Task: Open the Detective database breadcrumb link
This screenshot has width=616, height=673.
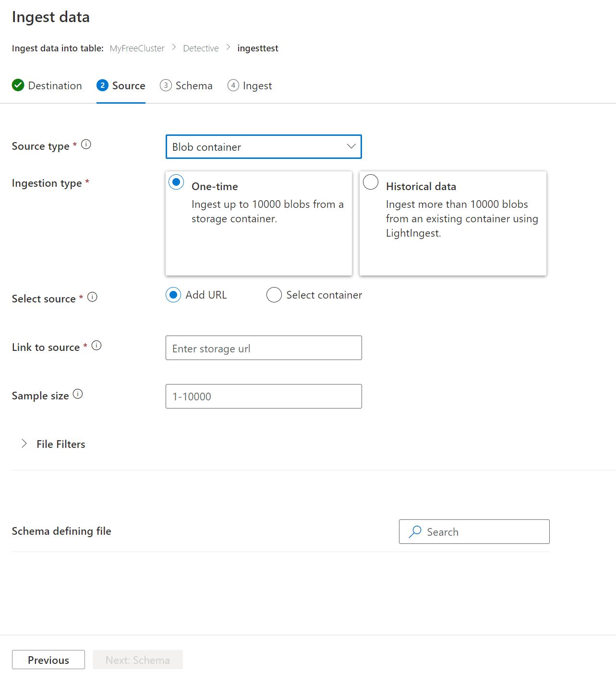Action: [200, 48]
